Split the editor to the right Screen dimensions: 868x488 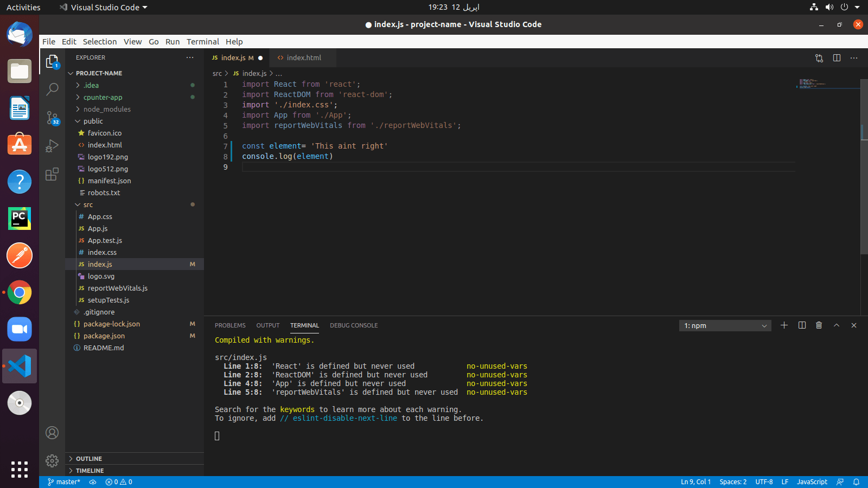point(836,58)
